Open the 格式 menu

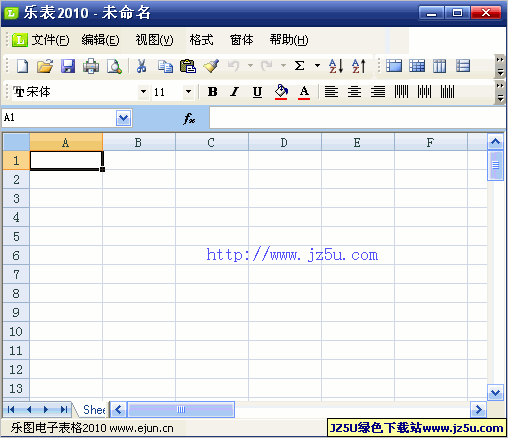tap(201, 40)
